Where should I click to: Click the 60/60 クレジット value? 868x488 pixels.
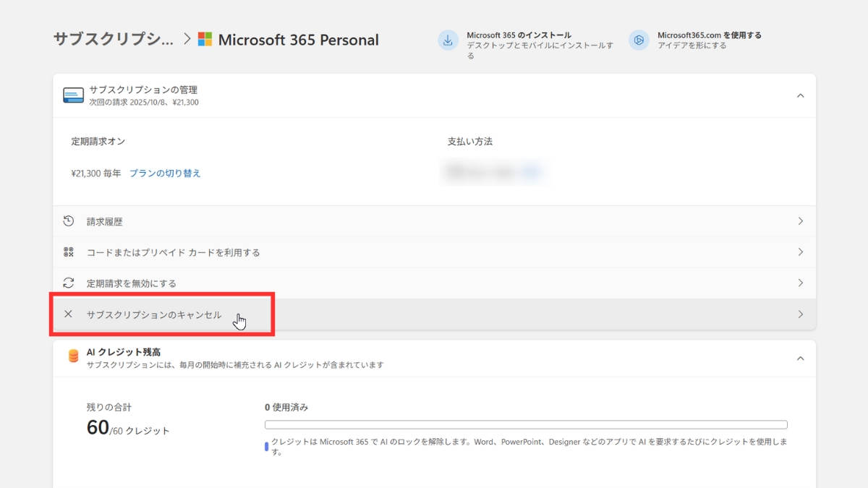(128, 428)
